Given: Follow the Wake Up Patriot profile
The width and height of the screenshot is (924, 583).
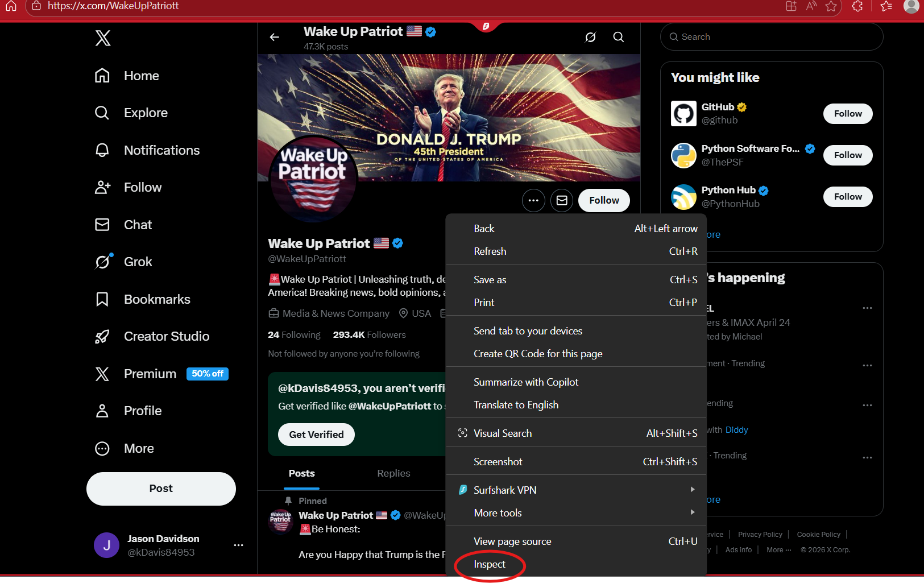Looking at the screenshot, I should [x=604, y=200].
